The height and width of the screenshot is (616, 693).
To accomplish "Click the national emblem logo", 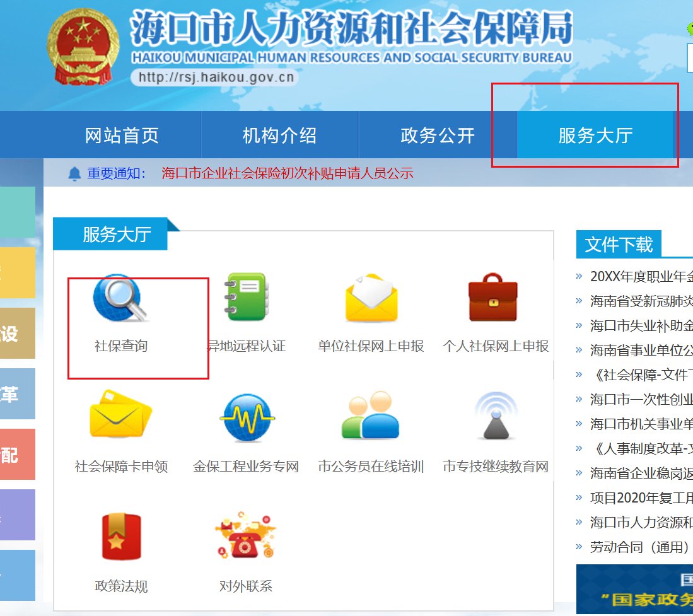I will (83, 47).
